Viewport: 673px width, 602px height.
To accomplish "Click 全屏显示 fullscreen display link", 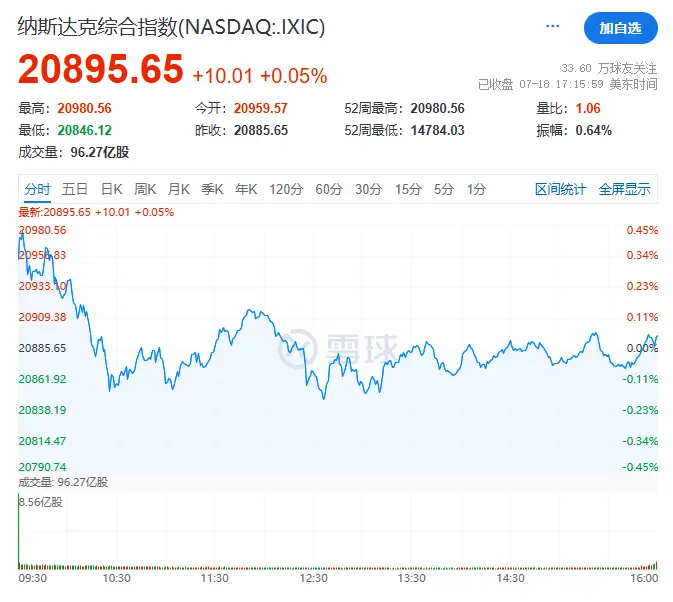I will click(624, 189).
